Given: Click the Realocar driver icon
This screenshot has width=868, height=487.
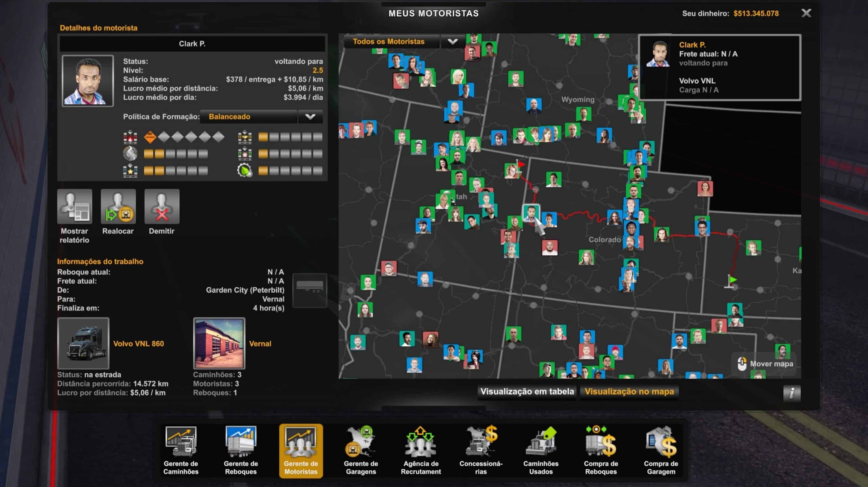Looking at the screenshot, I should click(x=118, y=207).
